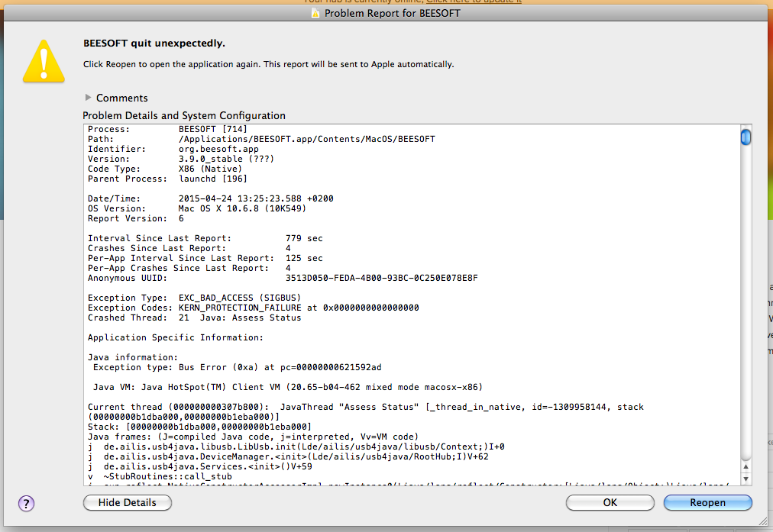The image size is (773, 532).
Task: Open help with the purple question mark
Action: pyautogui.click(x=27, y=503)
